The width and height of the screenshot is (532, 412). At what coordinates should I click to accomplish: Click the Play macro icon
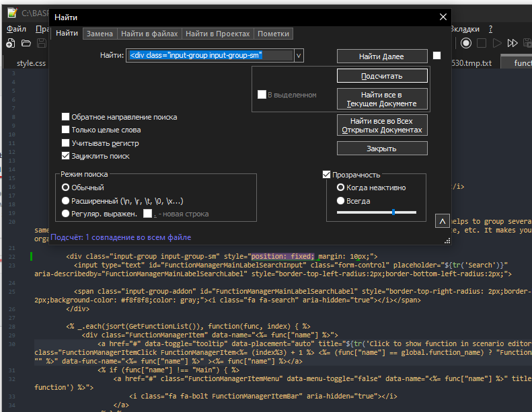(497, 44)
